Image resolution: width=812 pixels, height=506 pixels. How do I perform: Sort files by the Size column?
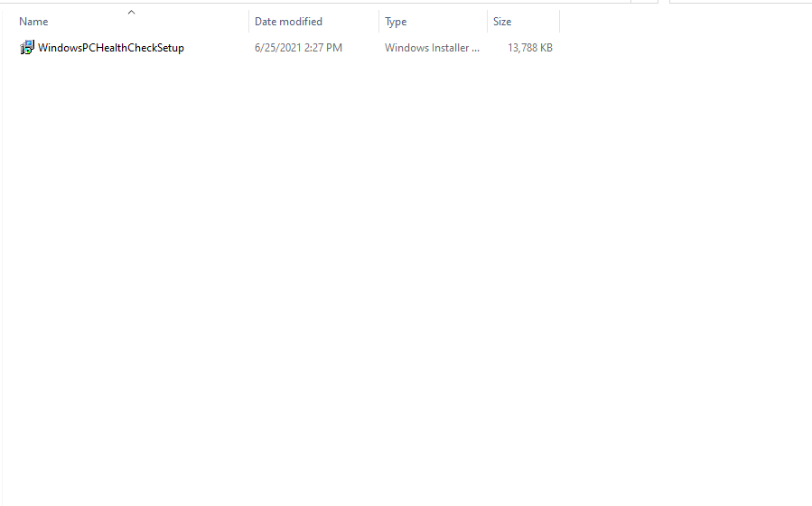coord(502,22)
